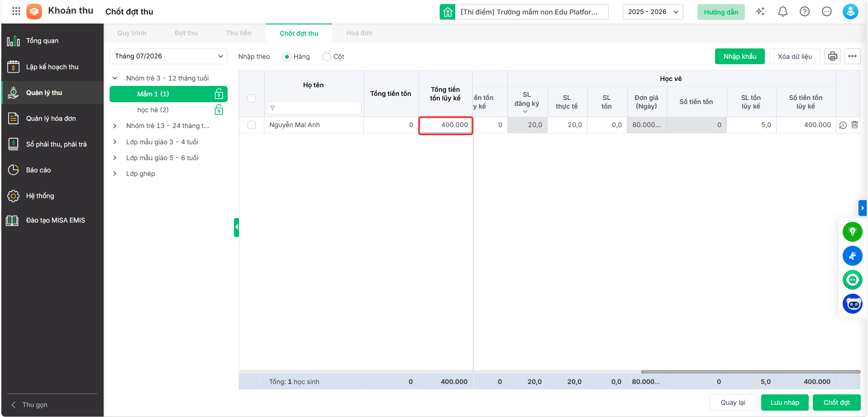The image size is (868, 417).
Task: Open Đào tạo MISA EMIS
Action: 52,220
